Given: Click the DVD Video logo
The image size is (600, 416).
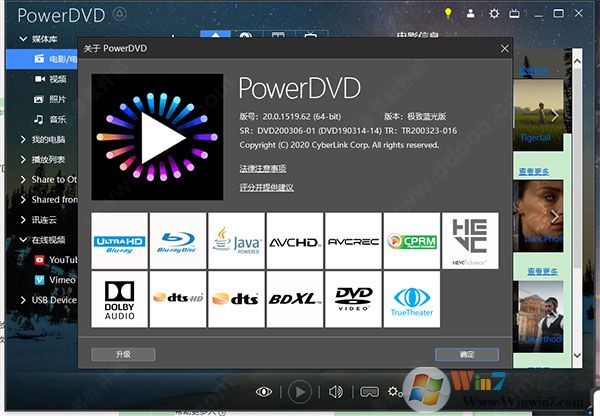Looking at the screenshot, I should pos(353,299).
